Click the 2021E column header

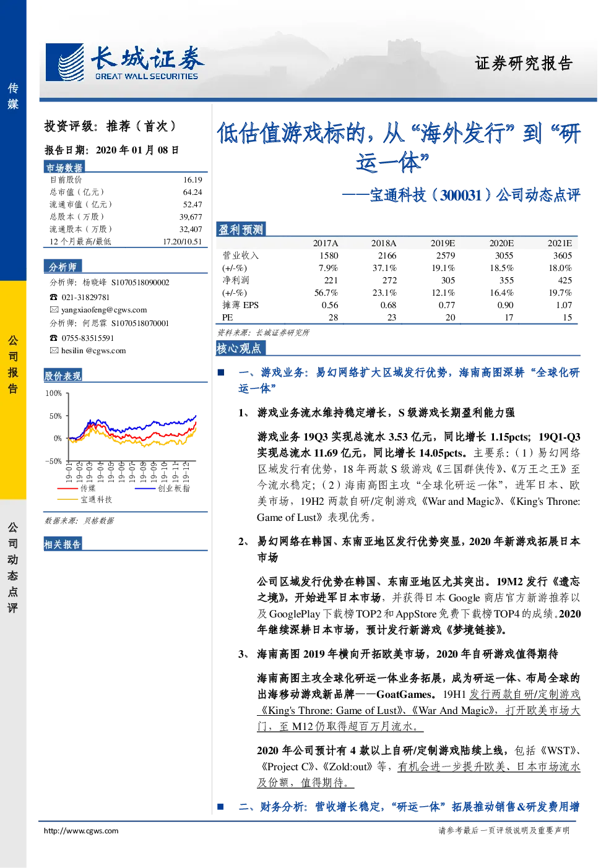560,244
